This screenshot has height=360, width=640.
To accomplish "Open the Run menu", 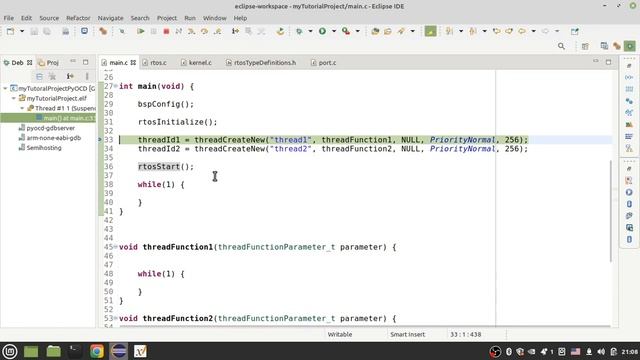I will (190, 18).
